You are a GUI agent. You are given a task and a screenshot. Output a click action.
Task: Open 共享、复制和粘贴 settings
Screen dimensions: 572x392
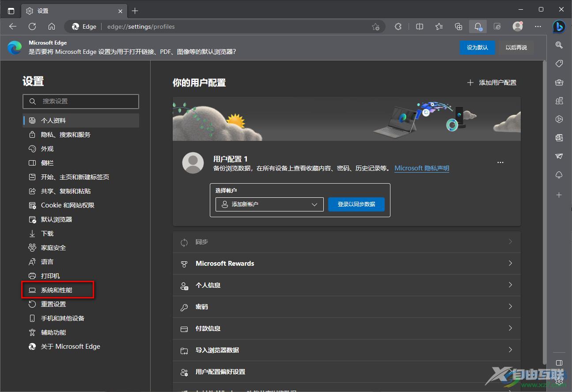point(81,191)
